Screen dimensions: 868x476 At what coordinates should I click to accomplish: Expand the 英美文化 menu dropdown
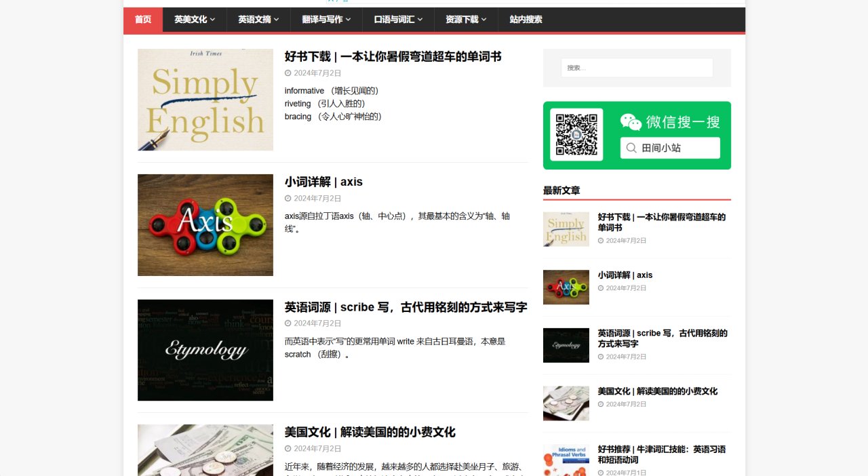pyautogui.click(x=195, y=20)
